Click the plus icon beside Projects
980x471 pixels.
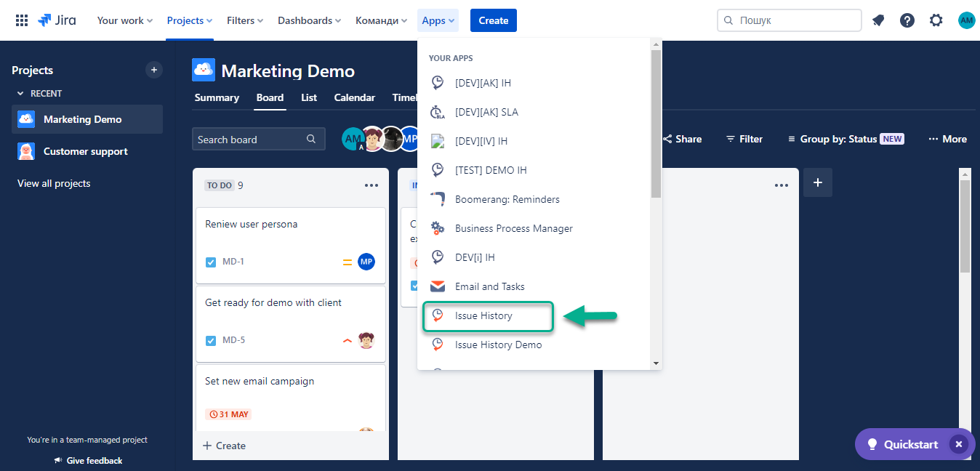tap(153, 70)
